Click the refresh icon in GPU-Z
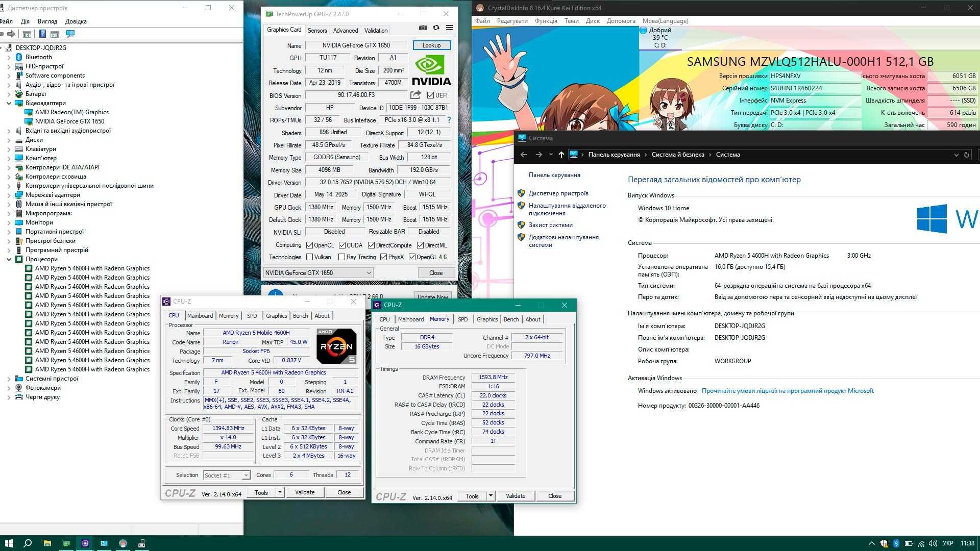Screen dimensions: 980x551 coord(436,28)
